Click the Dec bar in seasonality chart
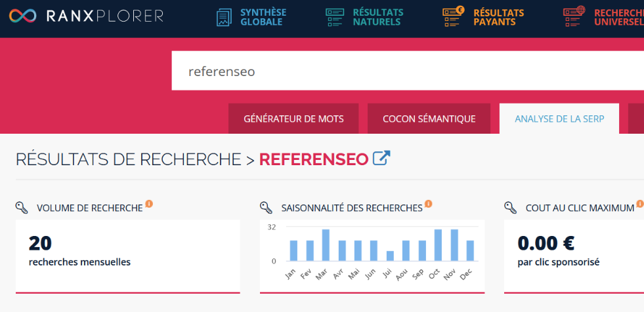 point(470,250)
